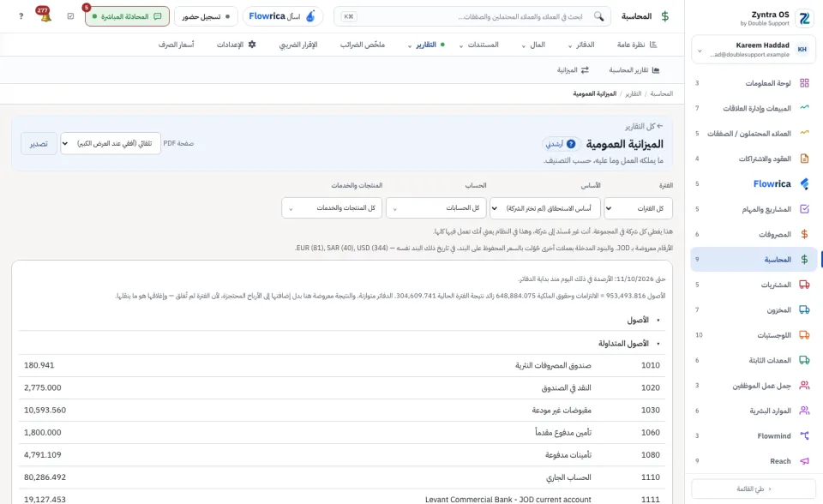Open the help question mark icon in the top bar
This screenshot has height=504, width=823.
click(x=21, y=16)
